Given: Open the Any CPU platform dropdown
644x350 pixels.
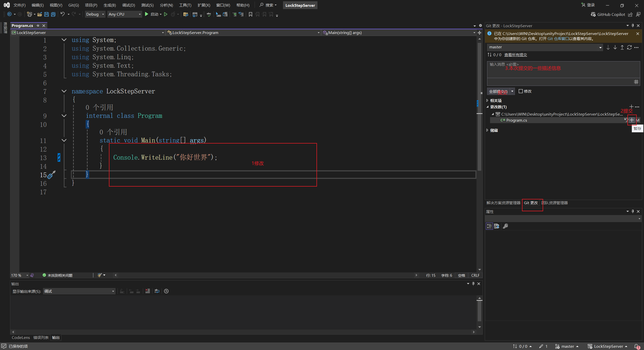Looking at the screenshot, I should 125,14.
